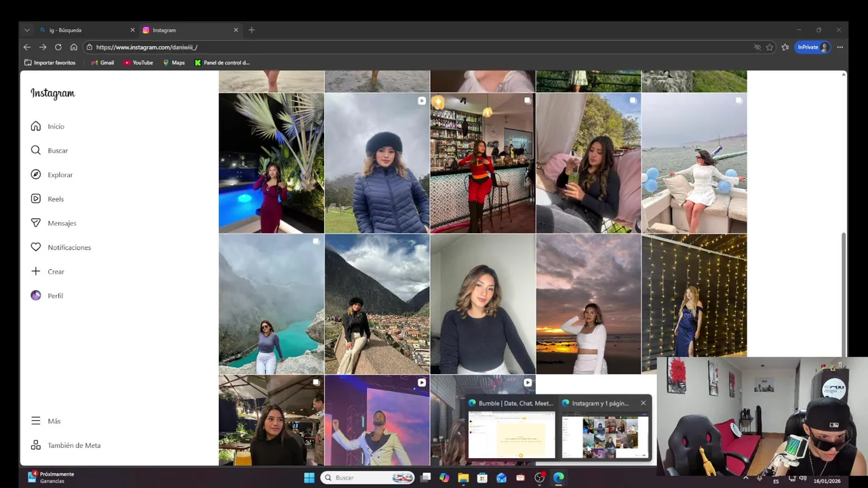868x488 pixels.
Task: Click Crear plus icon
Action: click(x=36, y=271)
